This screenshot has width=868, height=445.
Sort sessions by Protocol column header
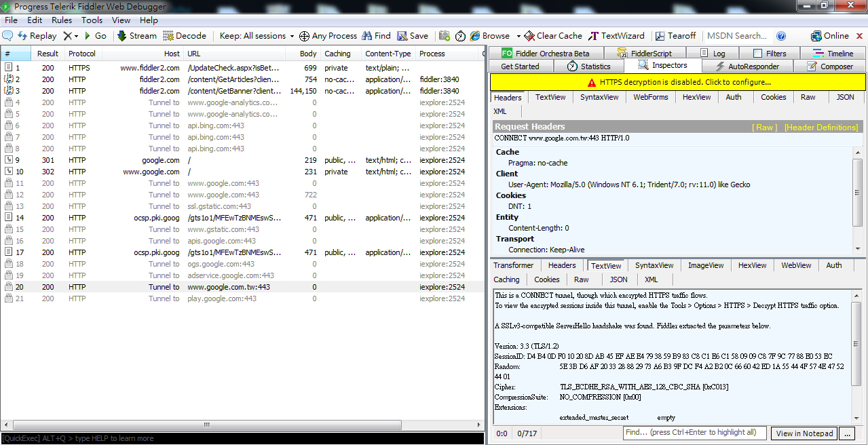pyautogui.click(x=82, y=54)
